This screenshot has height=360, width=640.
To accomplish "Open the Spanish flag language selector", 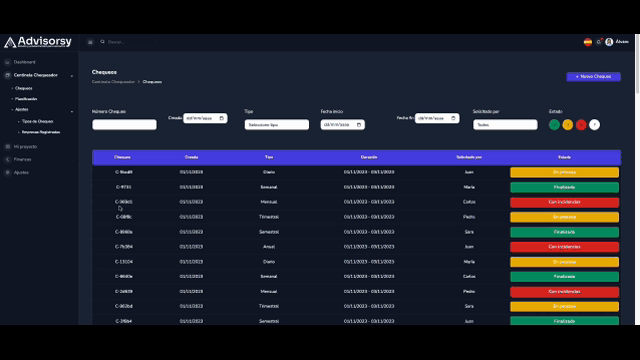I will pos(588,42).
